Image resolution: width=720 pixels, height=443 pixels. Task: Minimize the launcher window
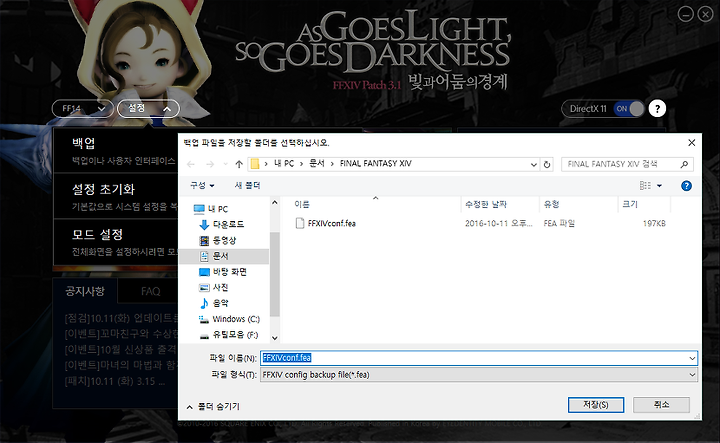(686, 14)
